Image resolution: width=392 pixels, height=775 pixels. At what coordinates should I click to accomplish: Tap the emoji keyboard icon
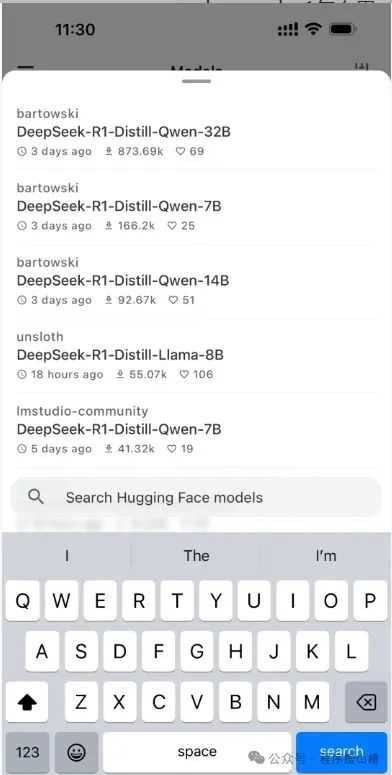tap(76, 752)
